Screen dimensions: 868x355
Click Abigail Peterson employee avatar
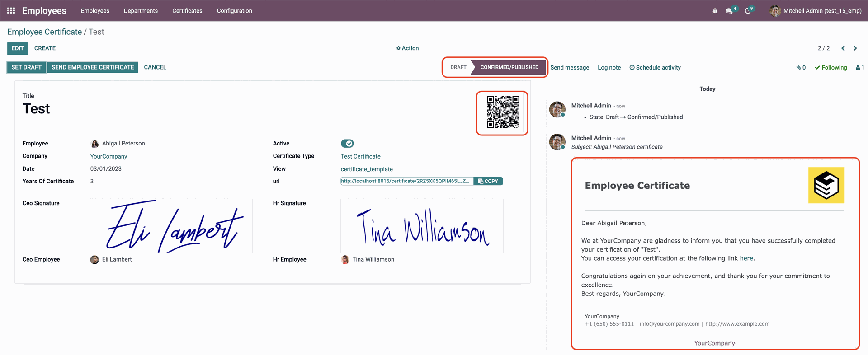point(94,144)
